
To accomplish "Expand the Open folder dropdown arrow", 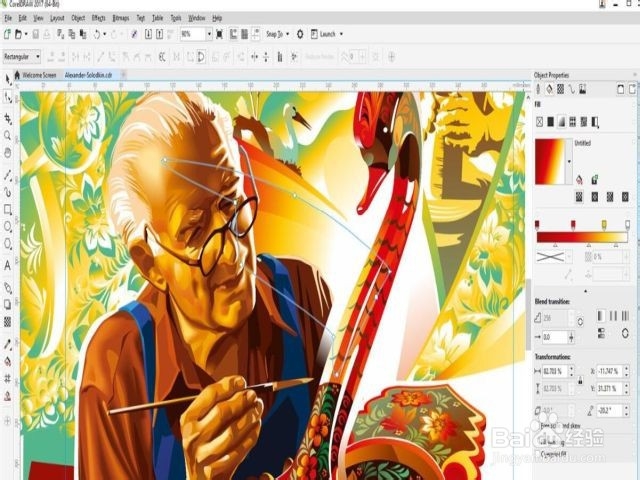I will coord(26,34).
